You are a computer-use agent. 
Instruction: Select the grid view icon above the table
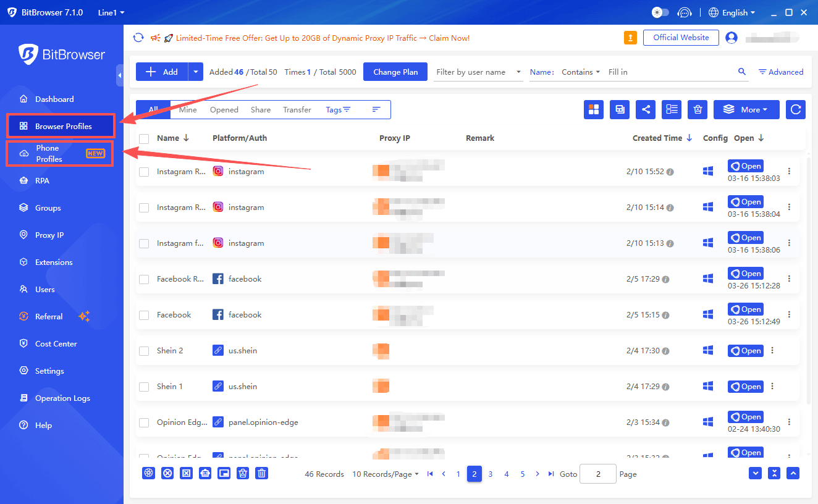pyautogui.click(x=593, y=109)
